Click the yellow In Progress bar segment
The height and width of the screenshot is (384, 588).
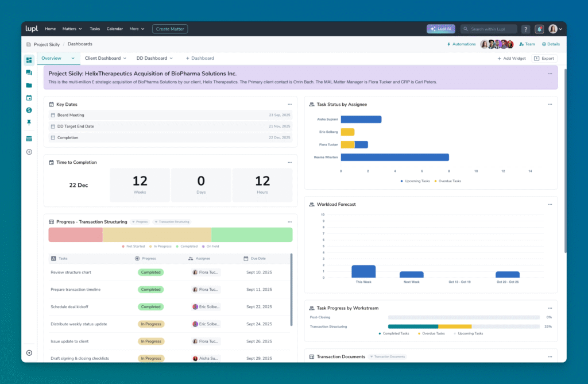[157, 235]
